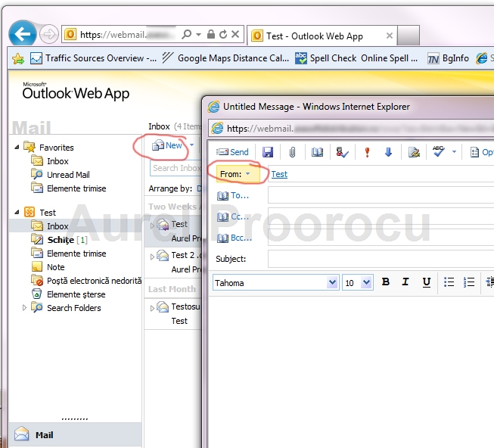Open the Schițe drafts folder

coord(59,240)
